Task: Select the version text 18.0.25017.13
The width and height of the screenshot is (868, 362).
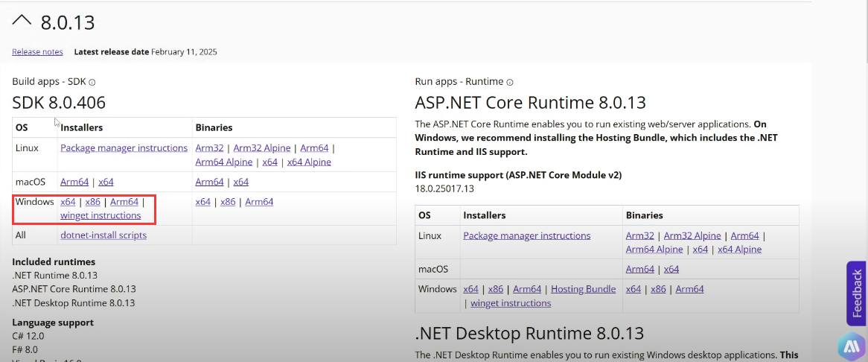Action: coord(444,188)
